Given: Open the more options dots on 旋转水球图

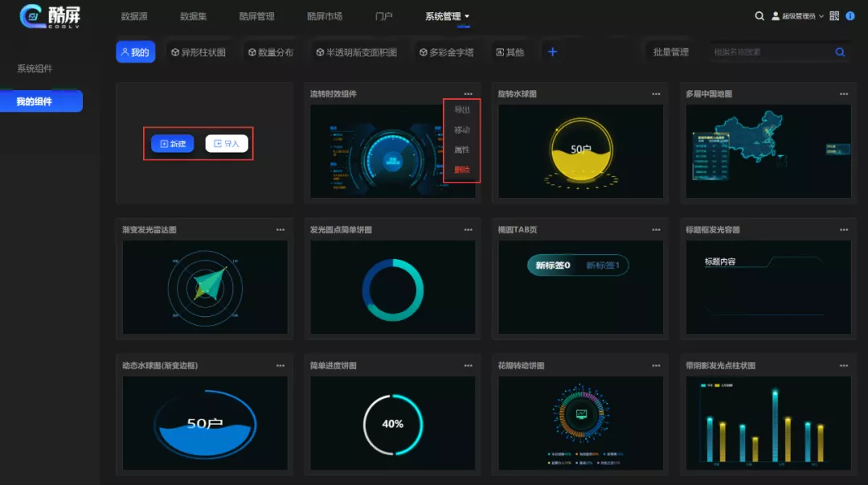Looking at the screenshot, I should point(656,94).
